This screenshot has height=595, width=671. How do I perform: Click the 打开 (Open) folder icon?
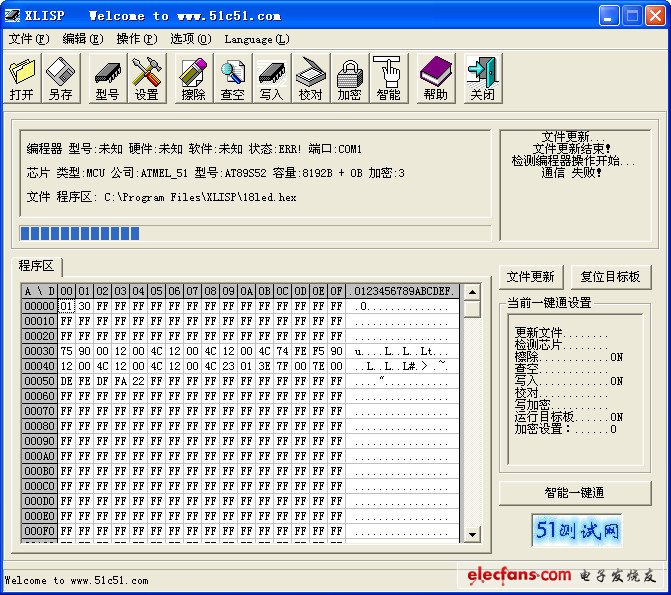coord(22,77)
